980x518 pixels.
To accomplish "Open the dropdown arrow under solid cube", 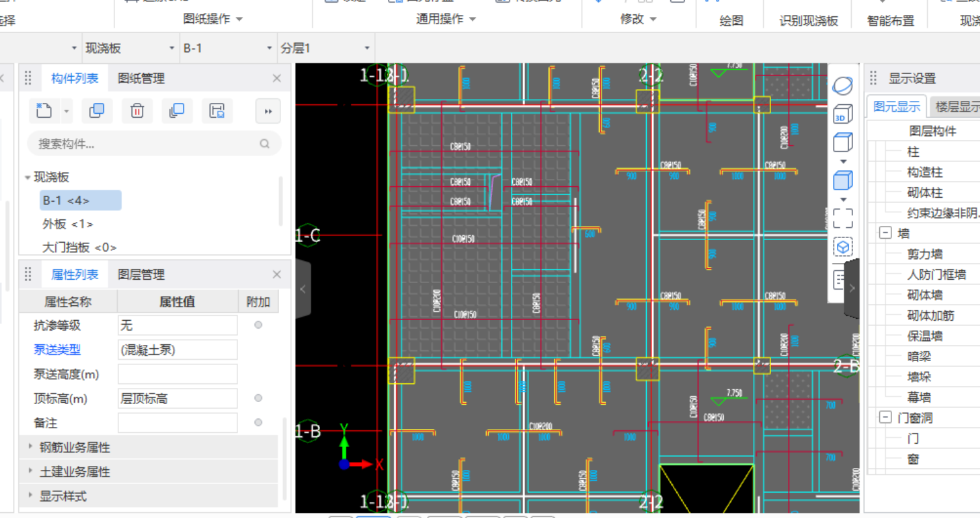I will 843,200.
